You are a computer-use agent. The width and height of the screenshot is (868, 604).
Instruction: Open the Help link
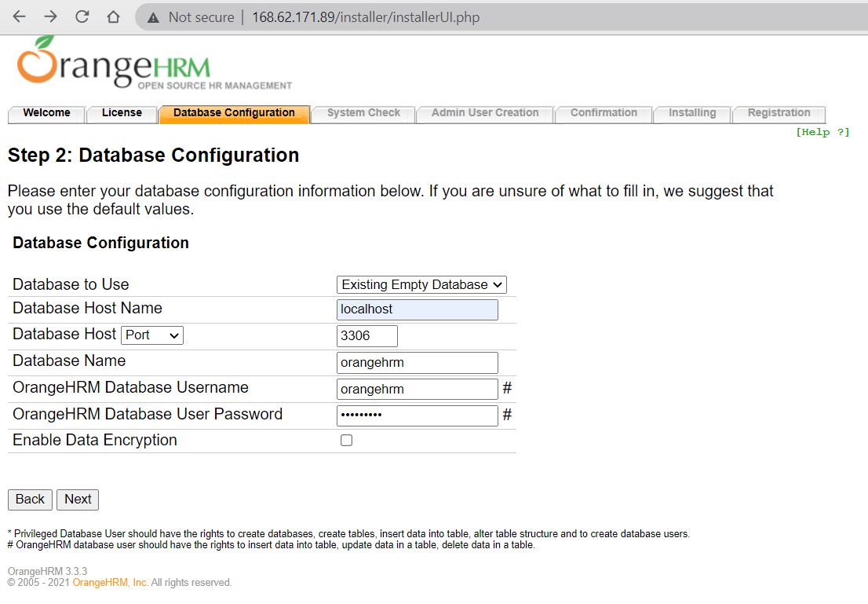point(822,132)
